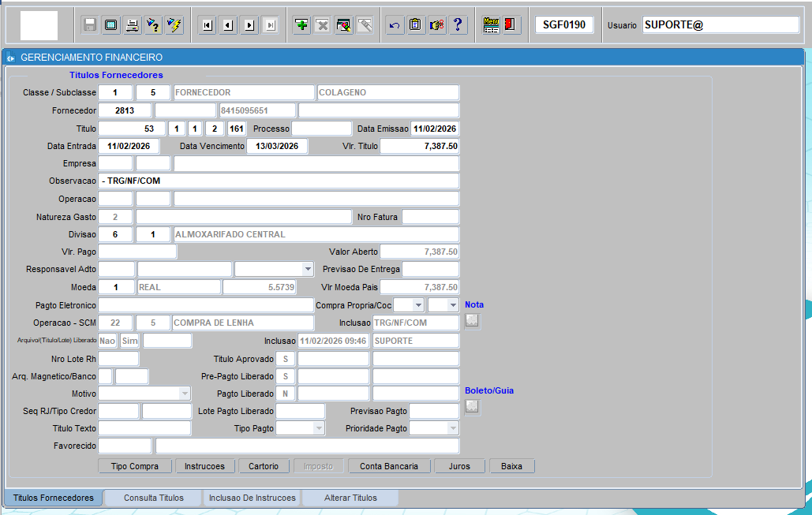Screen dimensions: 812x515
Task: Expand the Responsavel Adto dropdown list
Action: pyautogui.click(x=308, y=270)
